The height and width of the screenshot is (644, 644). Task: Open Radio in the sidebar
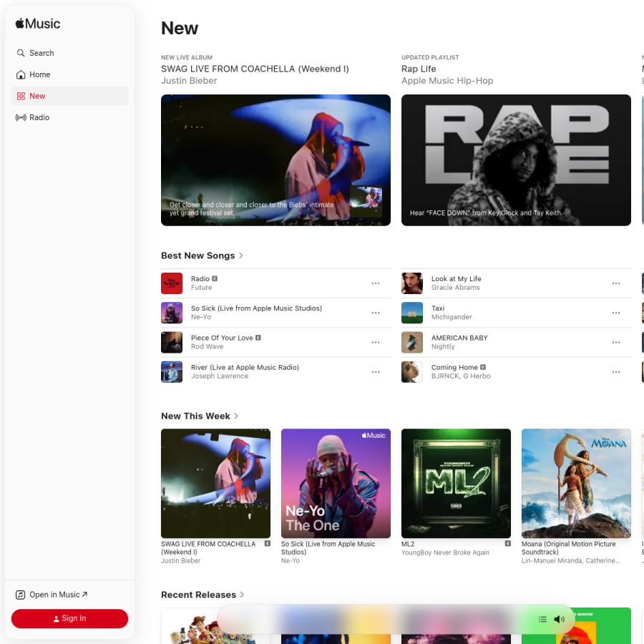pos(69,117)
